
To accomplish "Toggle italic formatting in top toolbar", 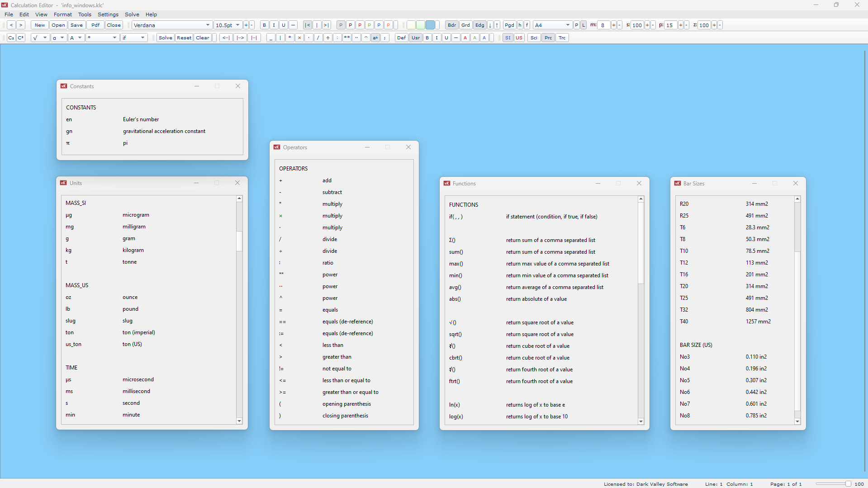I will pyautogui.click(x=274, y=25).
